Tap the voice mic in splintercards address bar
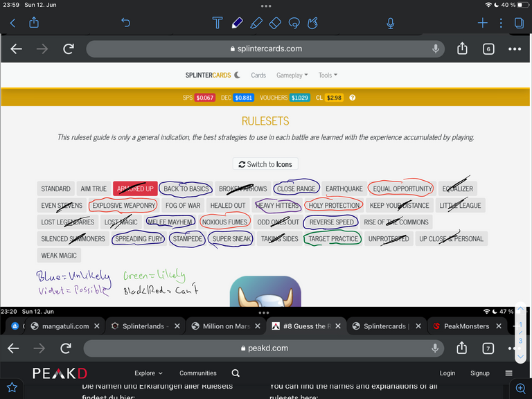 (435, 49)
